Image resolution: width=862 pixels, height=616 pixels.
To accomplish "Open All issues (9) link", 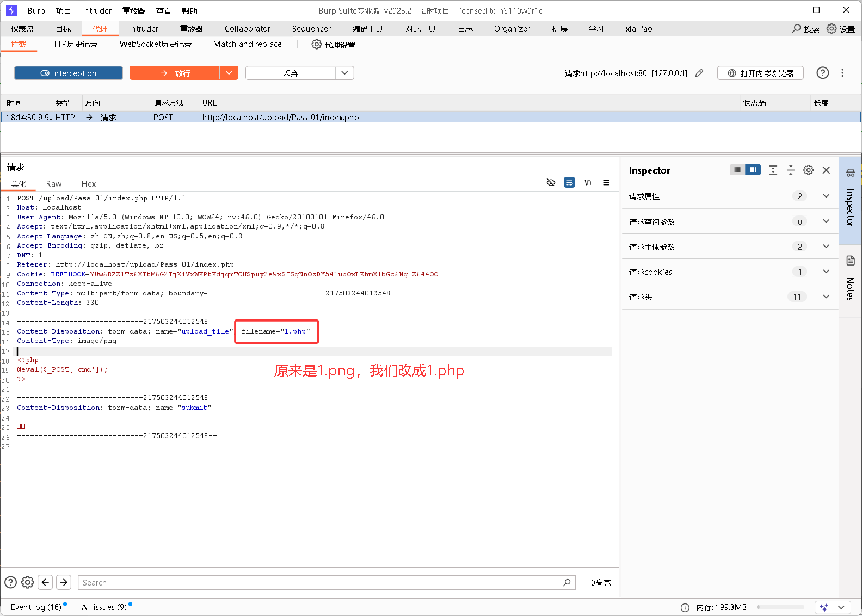I will 104,607.
